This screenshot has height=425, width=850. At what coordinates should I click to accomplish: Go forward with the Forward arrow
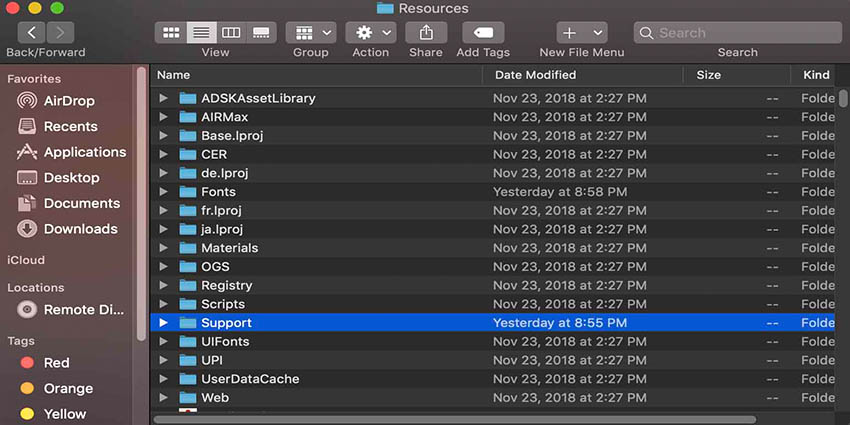tap(60, 33)
